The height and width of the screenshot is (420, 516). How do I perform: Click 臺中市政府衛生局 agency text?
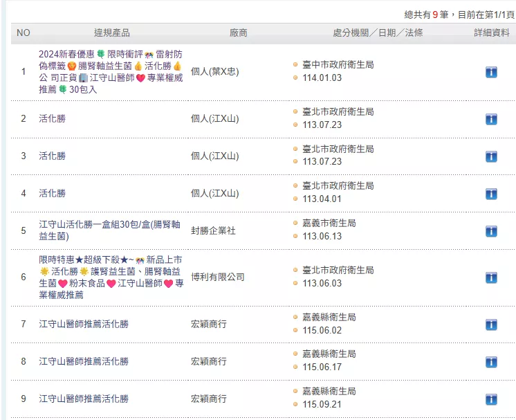(338, 65)
